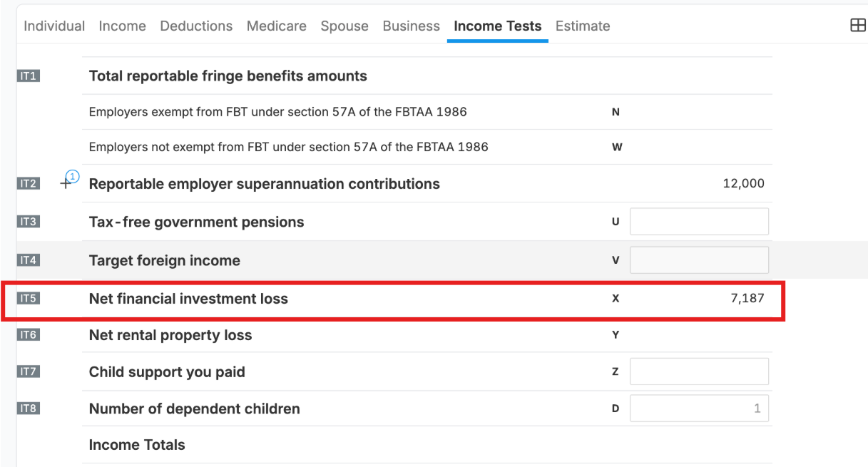Click the Number of dependent children field
Screen dimensions: 868x467
[x=699, y=409]
